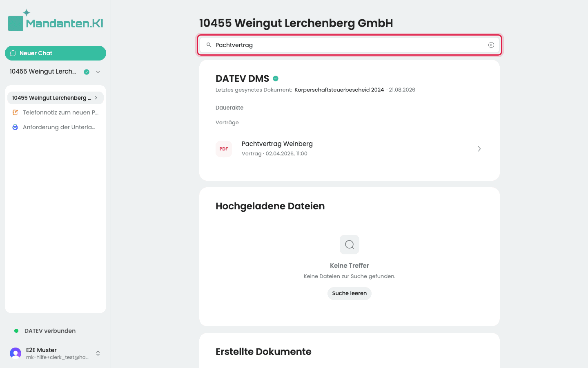Open the Telefonnotiz zum neuen P… chat
588x368 pixels.
[x=56, y=112]
